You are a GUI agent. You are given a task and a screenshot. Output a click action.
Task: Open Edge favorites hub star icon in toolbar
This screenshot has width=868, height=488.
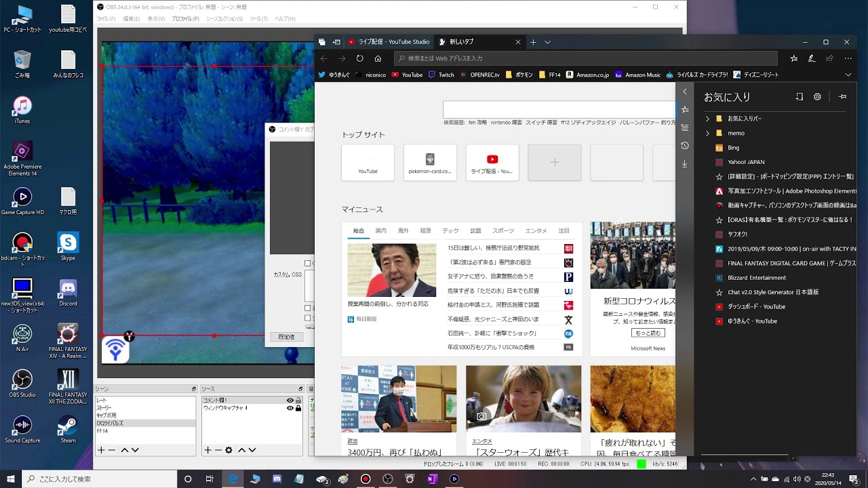click(x=793, y=58)
